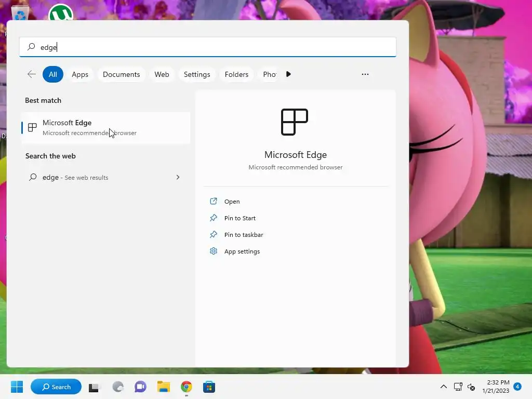The width and height of the screenshot is (532, 399).
Task: Click the muted volume tray icon
Action: tap(471, 387)
